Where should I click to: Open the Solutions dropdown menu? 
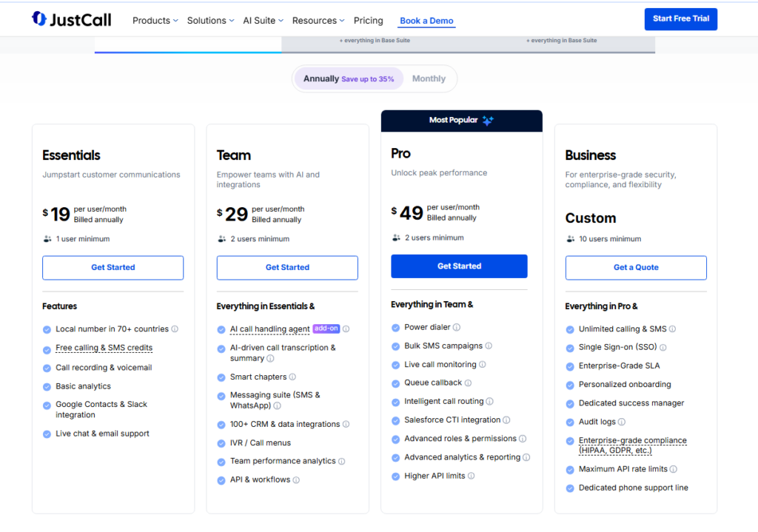coord(210,21)
